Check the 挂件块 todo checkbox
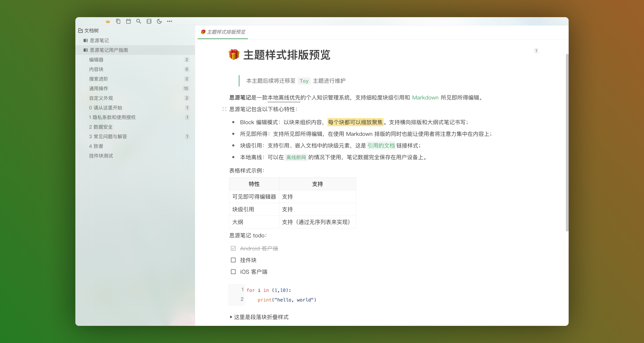 click(233, 260)
